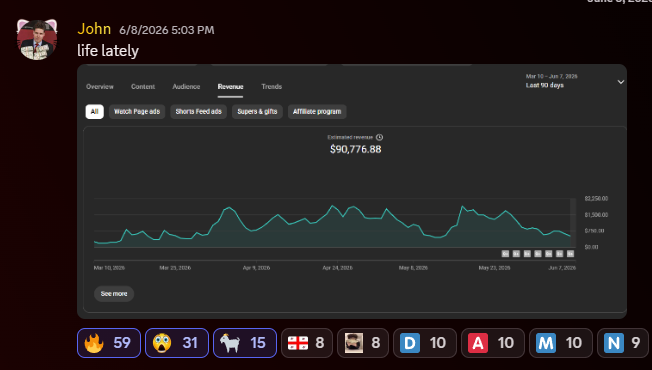Add the Georgia flag reaction
The height and width of the screenshot is (370, 652).
[x=307, y=343]
